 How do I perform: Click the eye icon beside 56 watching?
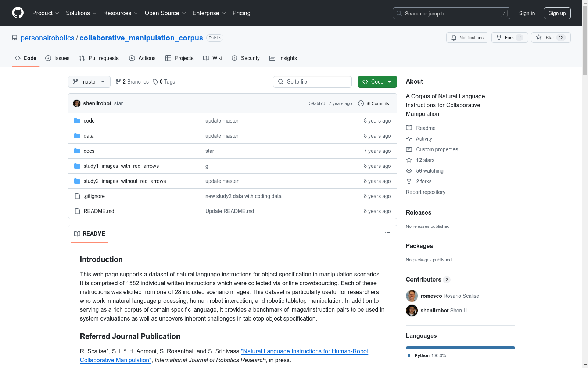pos(409,171)
